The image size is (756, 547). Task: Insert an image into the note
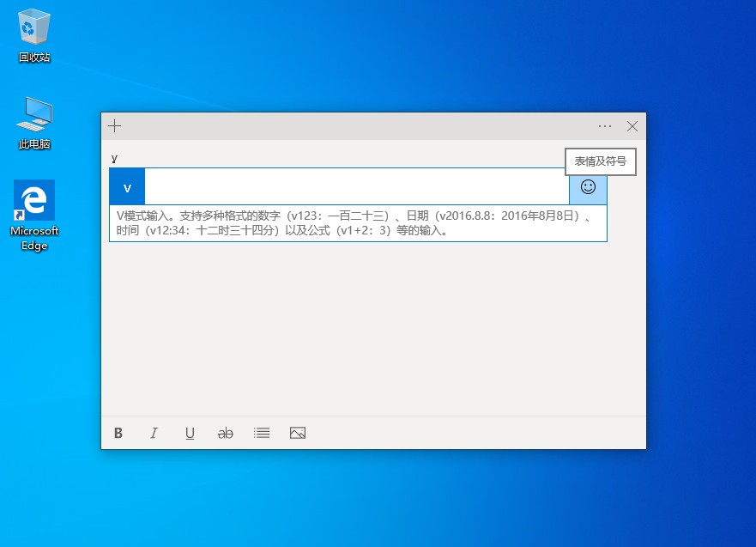pos(298,433)
